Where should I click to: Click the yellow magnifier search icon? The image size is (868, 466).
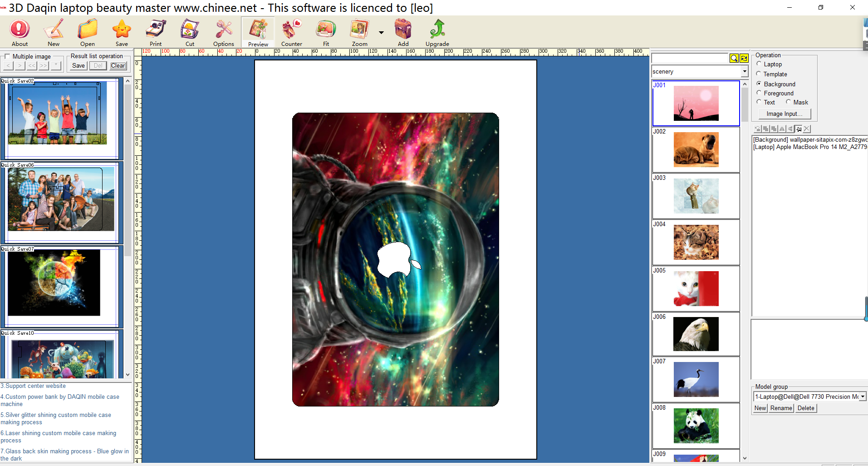734,58
